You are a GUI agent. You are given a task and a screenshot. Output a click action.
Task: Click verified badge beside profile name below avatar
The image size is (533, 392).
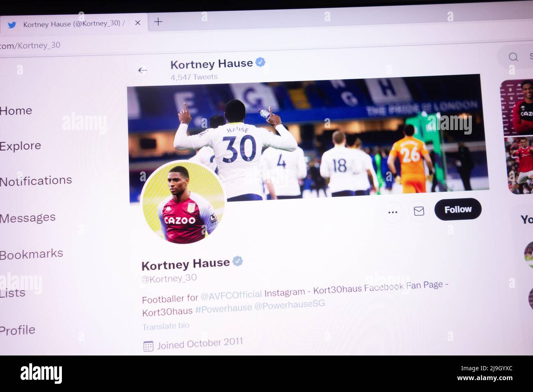238,261
